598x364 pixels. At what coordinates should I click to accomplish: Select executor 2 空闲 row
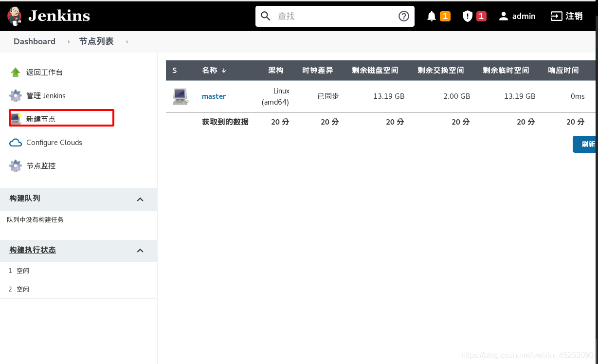coord(78,289)
